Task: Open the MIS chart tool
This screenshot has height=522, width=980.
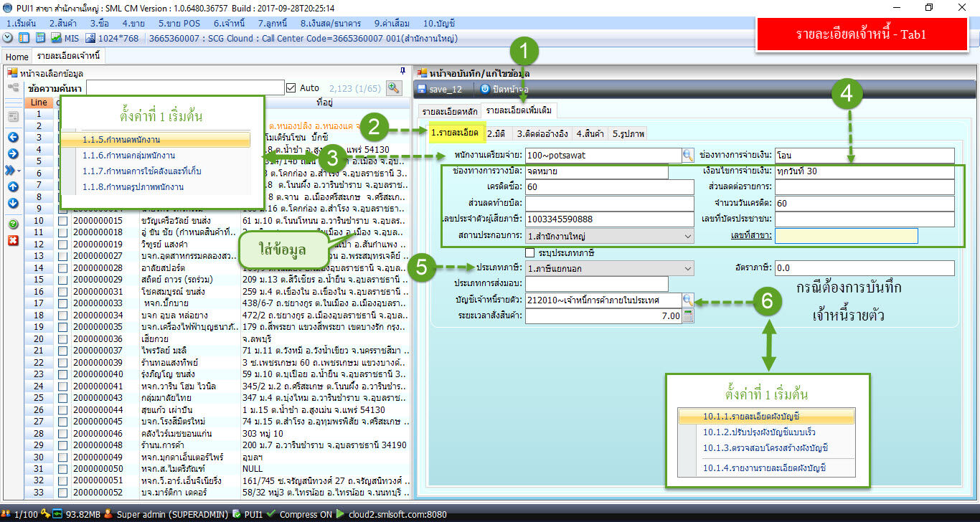Action: click(x=65, y=38)
